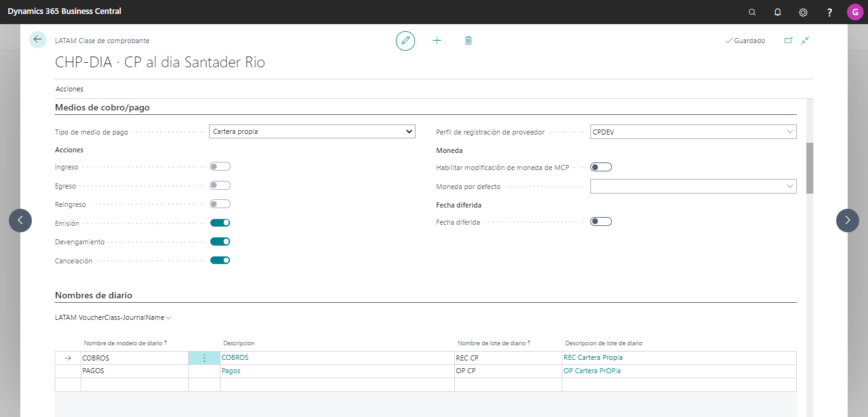Create a new record with plus icon
868x417 pixels.
pos(437,41)
